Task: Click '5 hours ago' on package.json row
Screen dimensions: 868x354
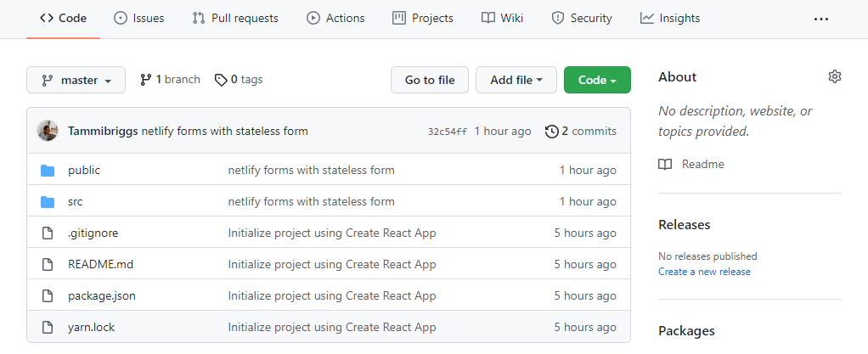Action: 585,296
